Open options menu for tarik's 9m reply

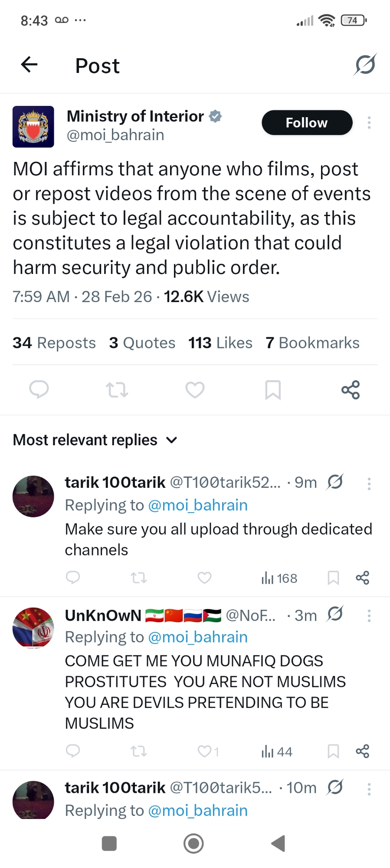click(369, 483)
